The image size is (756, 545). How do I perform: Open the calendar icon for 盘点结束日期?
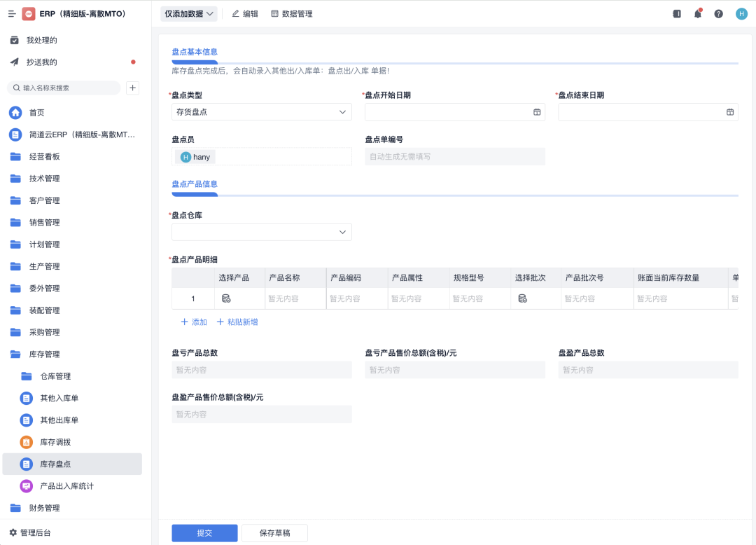(730, 112)
